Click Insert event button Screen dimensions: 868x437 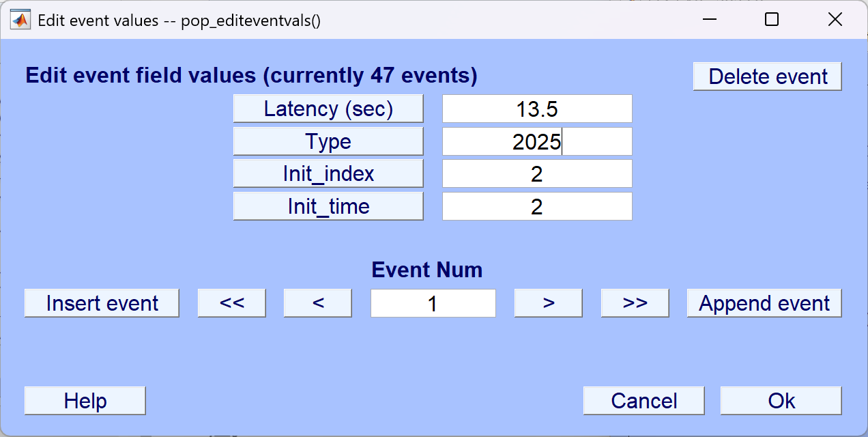102,303
